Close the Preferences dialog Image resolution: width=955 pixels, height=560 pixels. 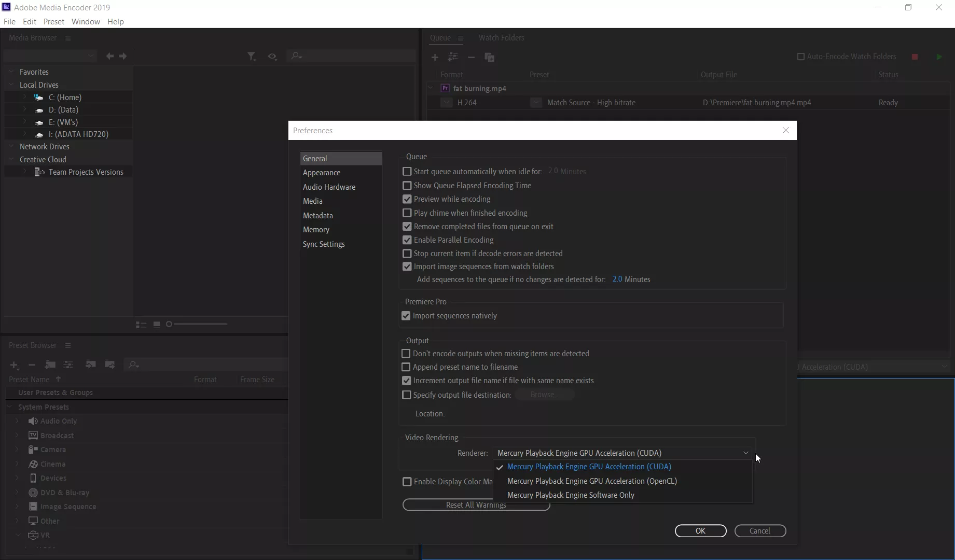click(x=785, y=131)
